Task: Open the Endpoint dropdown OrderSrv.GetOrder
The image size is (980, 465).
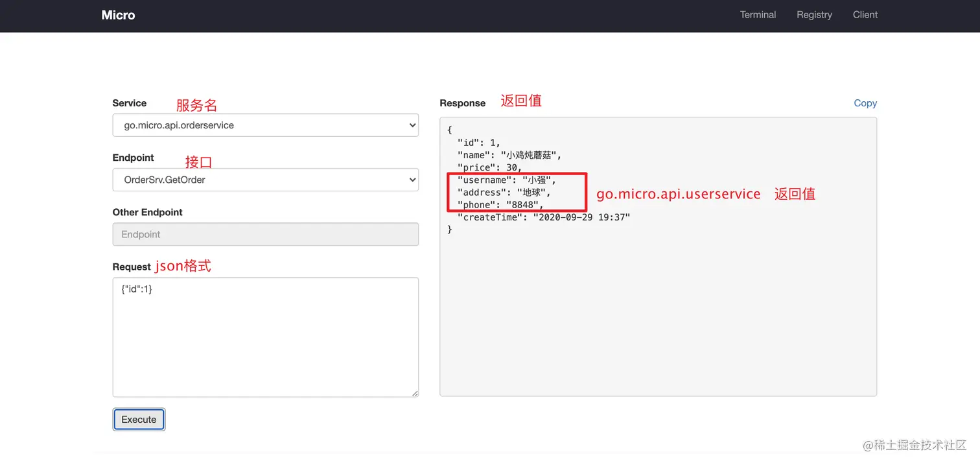Action: 266,180
